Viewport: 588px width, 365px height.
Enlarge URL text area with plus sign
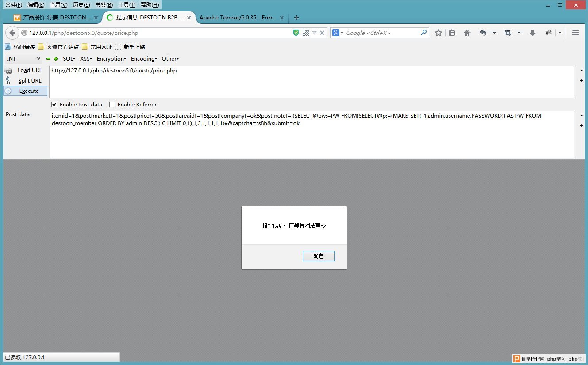pos(581,81)
